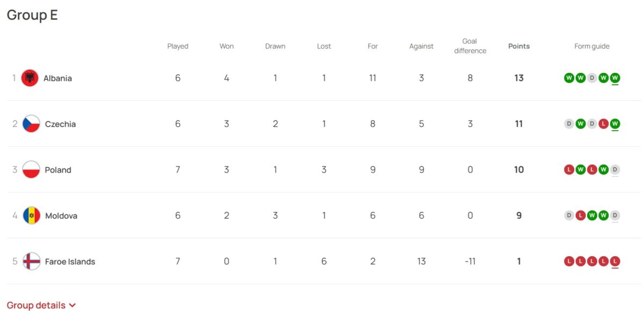Viewport: 644px width, 319px height.
Task: Select Albania's underlined latest form result
Action: point(615,78)
